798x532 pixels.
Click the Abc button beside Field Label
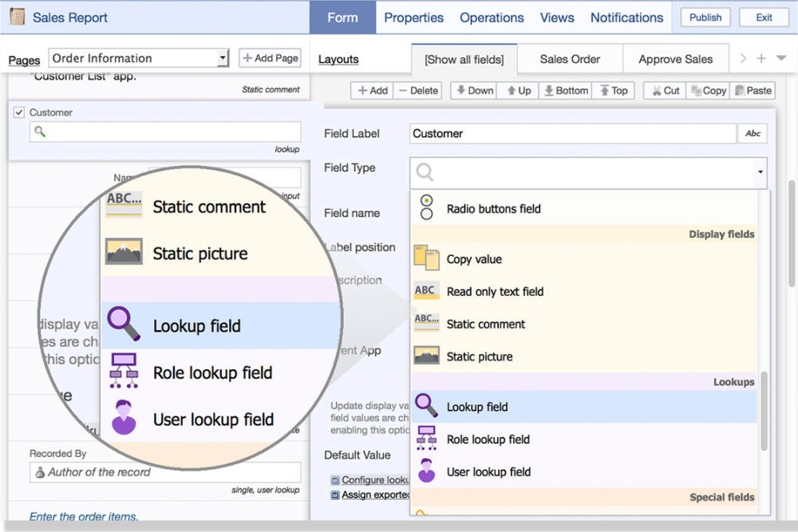[753, 134]
